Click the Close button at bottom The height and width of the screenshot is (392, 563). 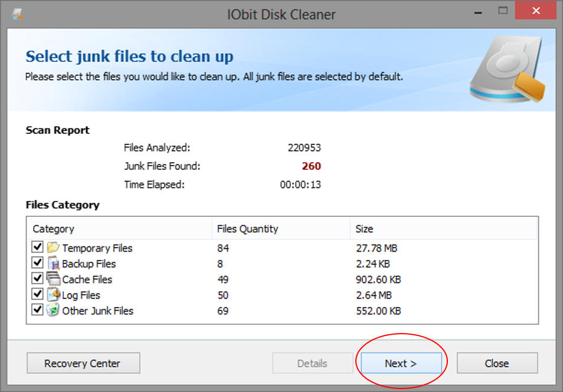[497, 363]
